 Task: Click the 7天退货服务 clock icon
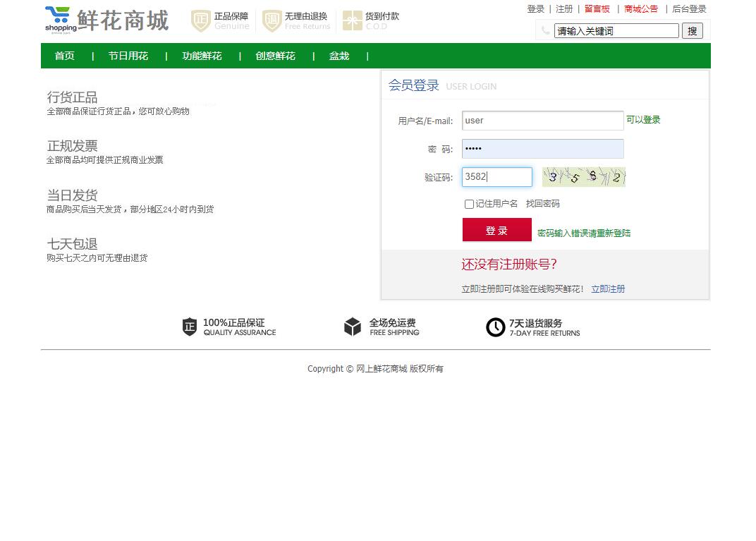tap(496, 327)
